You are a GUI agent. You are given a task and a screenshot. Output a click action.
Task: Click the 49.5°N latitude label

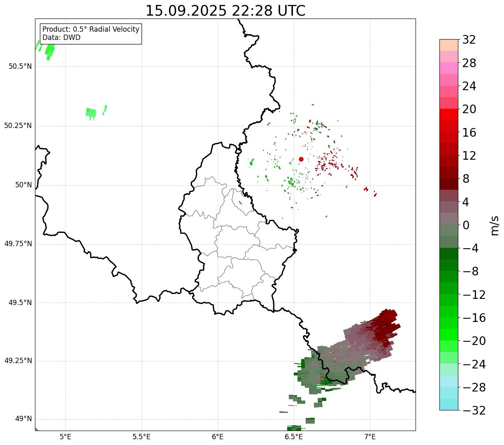(x=20, y=303)
